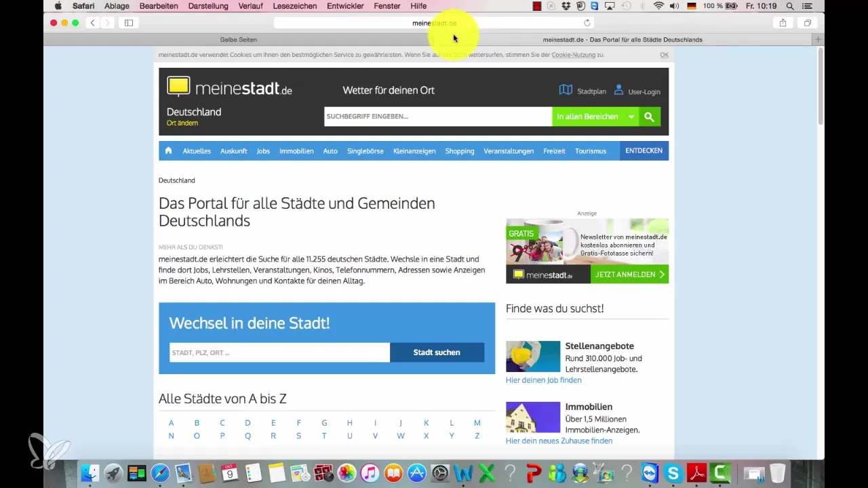This screenshot has height=488, width=868.
Task: Open 'Hier dein neues Zuhause finden' link
Action: 559,441
